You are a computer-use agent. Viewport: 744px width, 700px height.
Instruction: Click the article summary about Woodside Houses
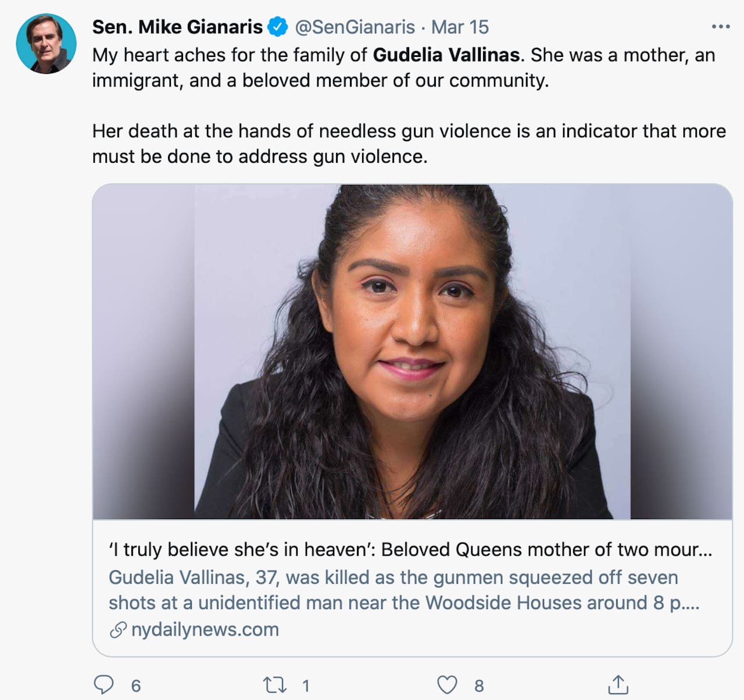click(x=403, y=590)
